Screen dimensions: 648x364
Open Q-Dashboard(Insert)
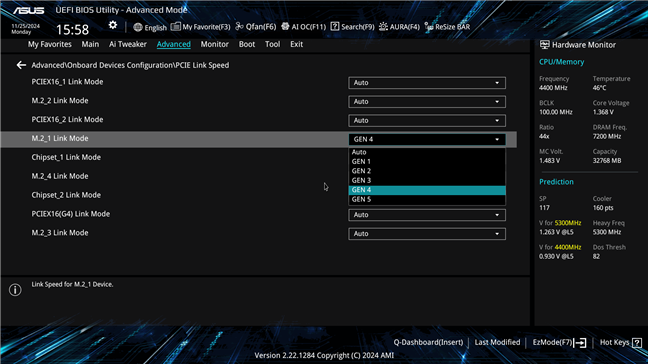point(428,343)
